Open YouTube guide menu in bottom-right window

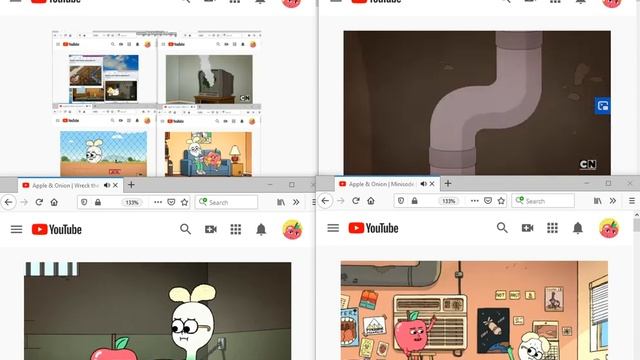pyautogui.click(x=333, y=228)
